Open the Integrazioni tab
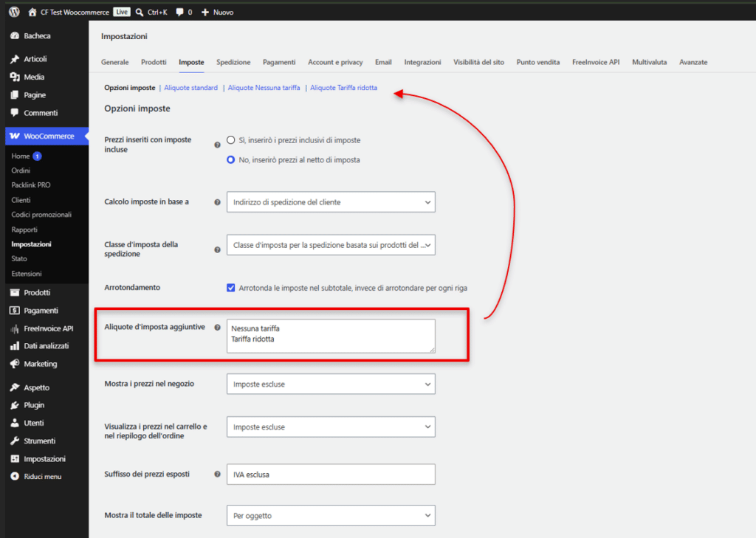Viewport: 756px width, 538px height. click(423, 62)
